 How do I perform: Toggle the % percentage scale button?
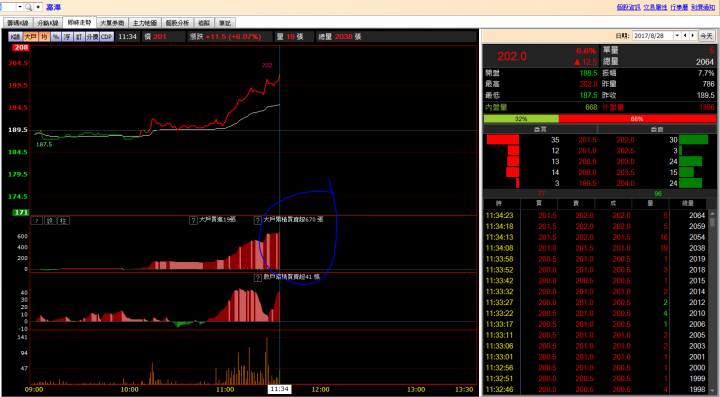point(56,37)
